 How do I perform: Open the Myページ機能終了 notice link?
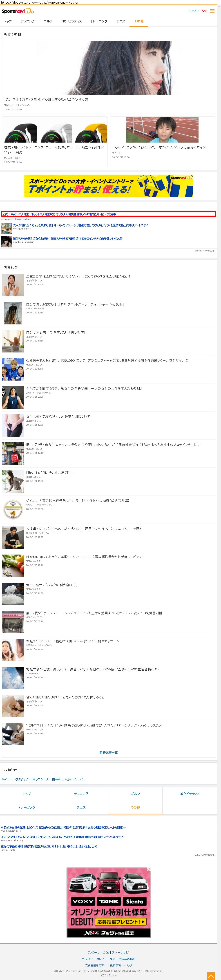(43, 779)
